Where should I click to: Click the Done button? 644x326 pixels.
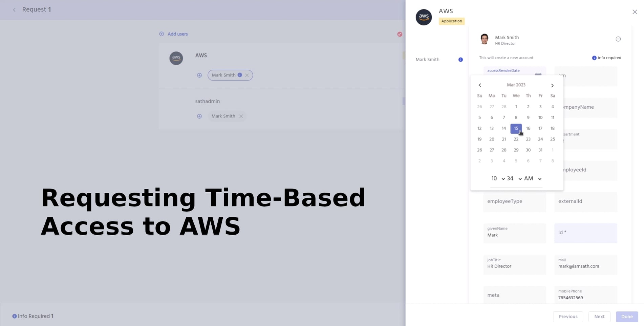point(627,317)
